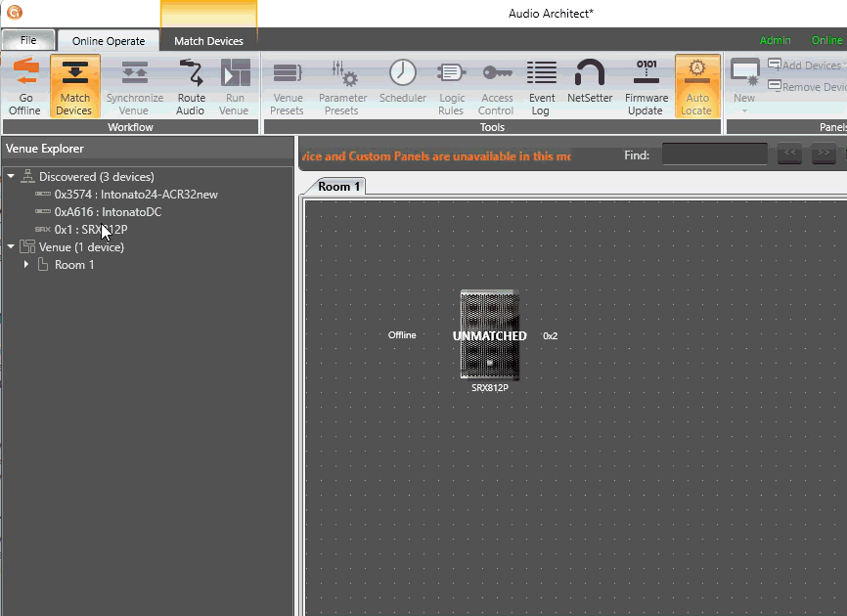Collapse the Discovered devices tree node

[11, 177]
